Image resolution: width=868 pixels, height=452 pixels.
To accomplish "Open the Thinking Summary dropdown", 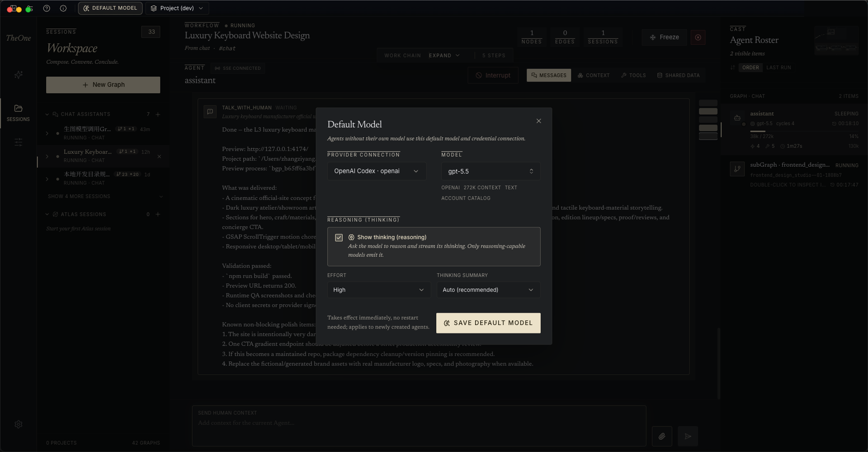I will (x=488, y=290).
